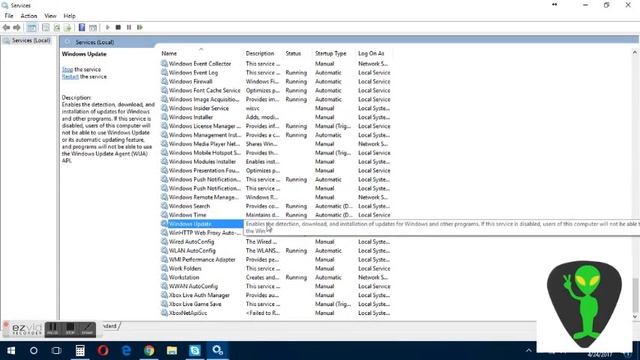
Task: Click the gear icon beside Windows Installer
Action: pos(164,117)
